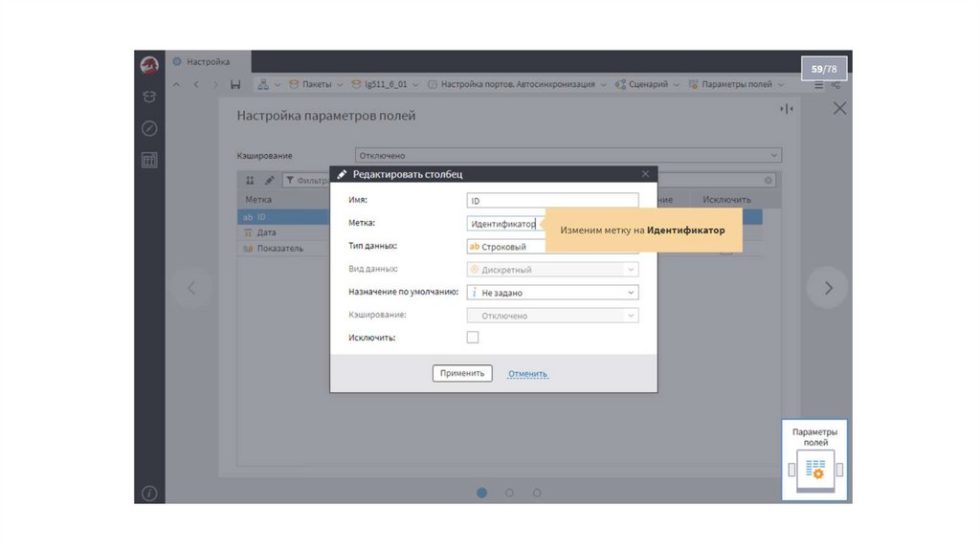
Task: Open the Назначение по умолчанию dropdown
Action: [552, 293]
